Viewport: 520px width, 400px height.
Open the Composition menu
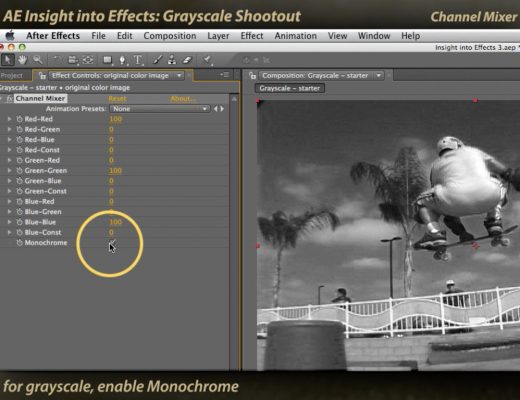(x=170, y=36)
